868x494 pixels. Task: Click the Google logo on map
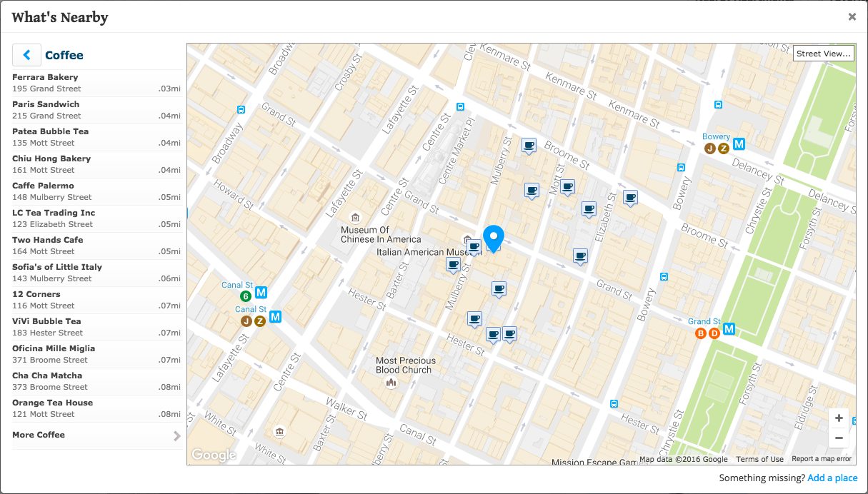click(x=214, y=455)
